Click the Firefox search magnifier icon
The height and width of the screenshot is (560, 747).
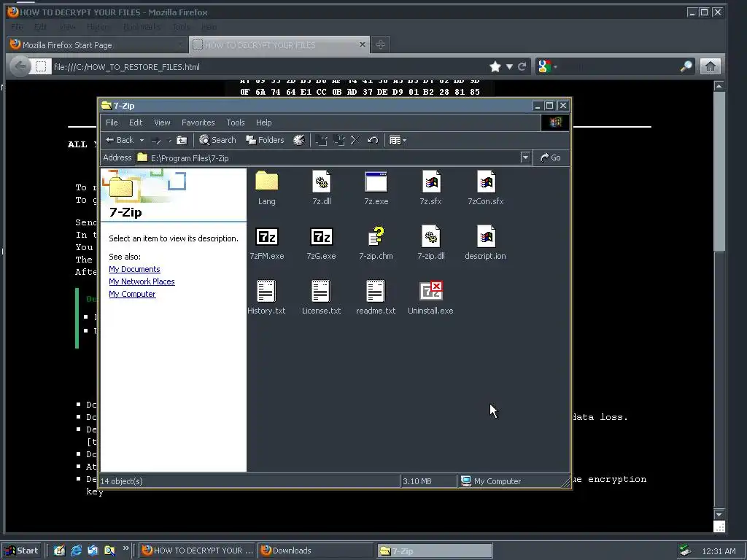(686, 66)
